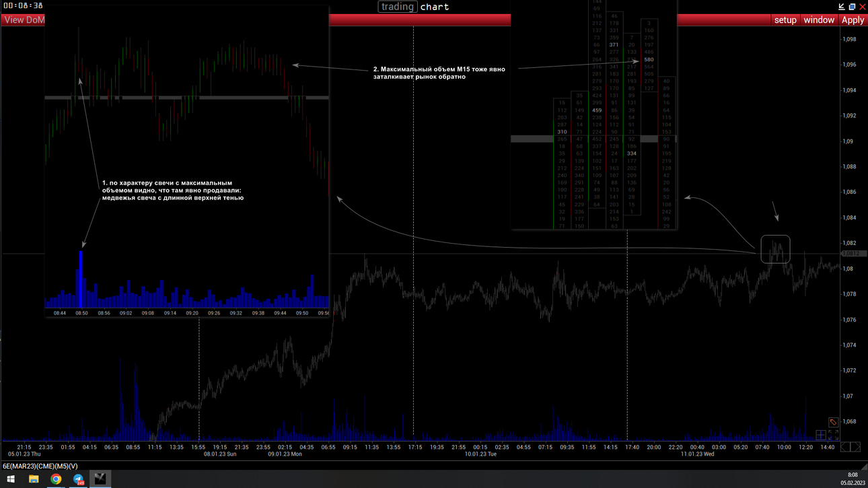This screenshot has height=488, width=868.
Task: Open Google Chrome from the taskbar
Action: [x=56, y=479]
